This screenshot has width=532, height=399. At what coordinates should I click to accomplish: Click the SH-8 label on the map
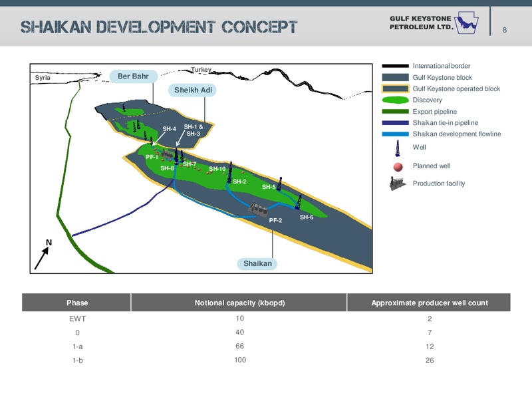point(167,168)
